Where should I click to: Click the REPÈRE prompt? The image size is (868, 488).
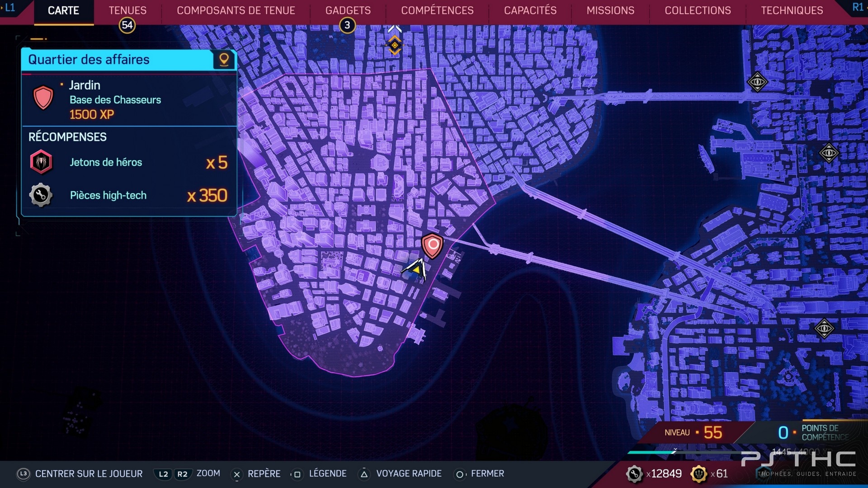264,474
